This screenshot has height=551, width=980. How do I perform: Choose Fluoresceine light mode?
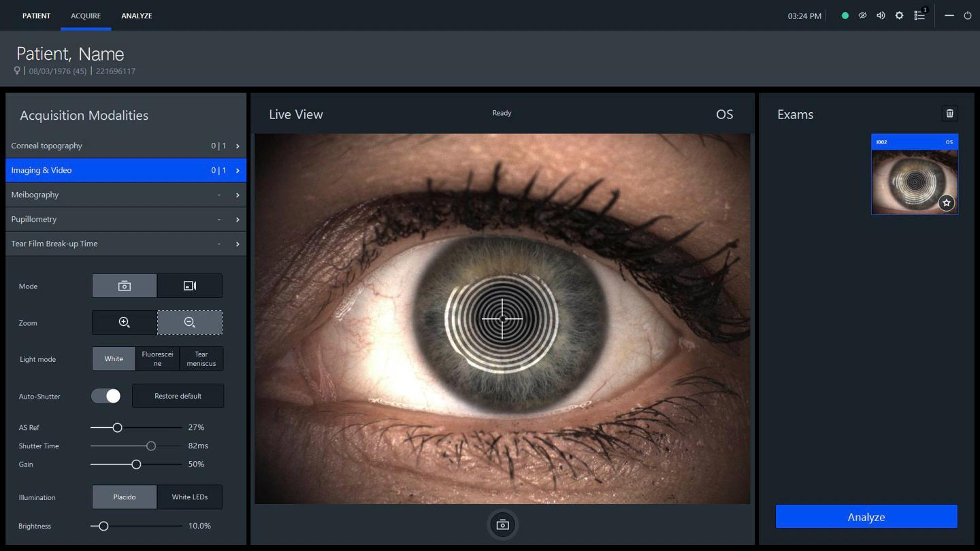(x=157, y=358)
